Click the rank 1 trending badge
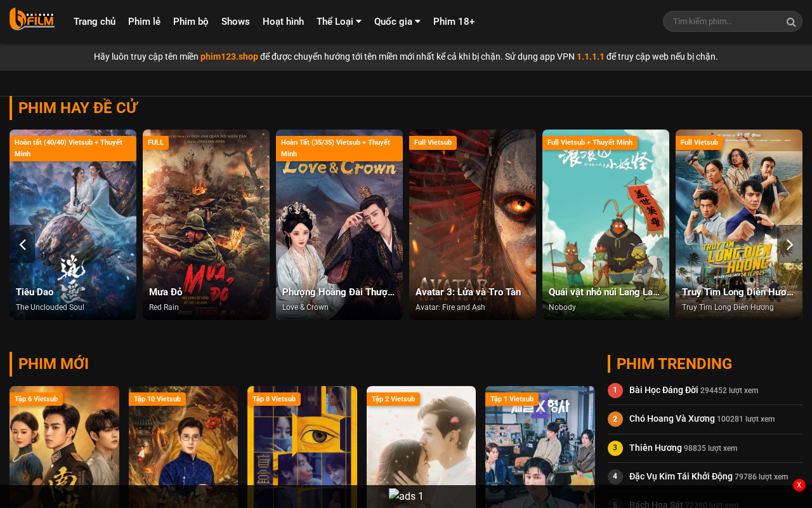Screen dimensions: 812x508 coord(615,391)
